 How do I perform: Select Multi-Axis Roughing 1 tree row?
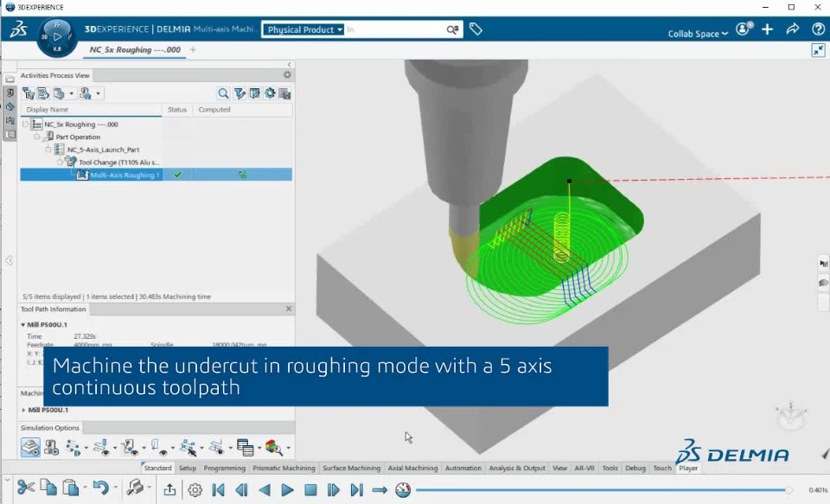pos(156,175)
